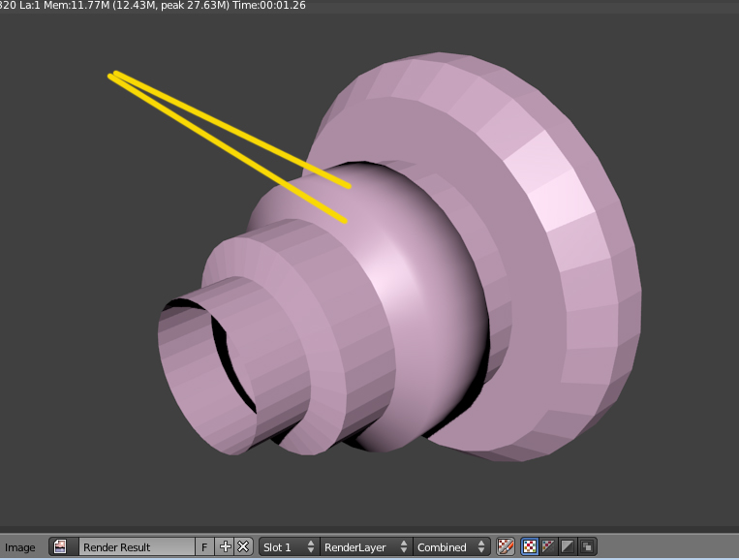
Task: Select the alpha channel display icon
Action: pyautogui.click(x=568, y=546)
